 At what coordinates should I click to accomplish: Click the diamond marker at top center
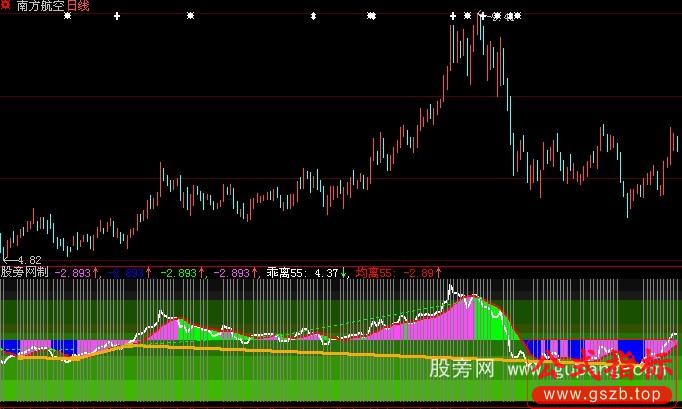click(314, 17)
